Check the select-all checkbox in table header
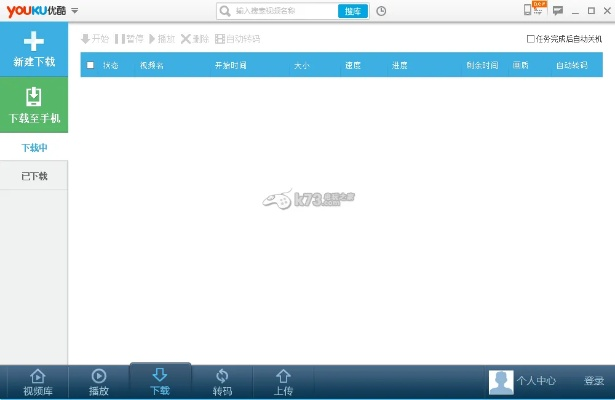This screenshot has height=400, width=615. click(x=91, y=65)
